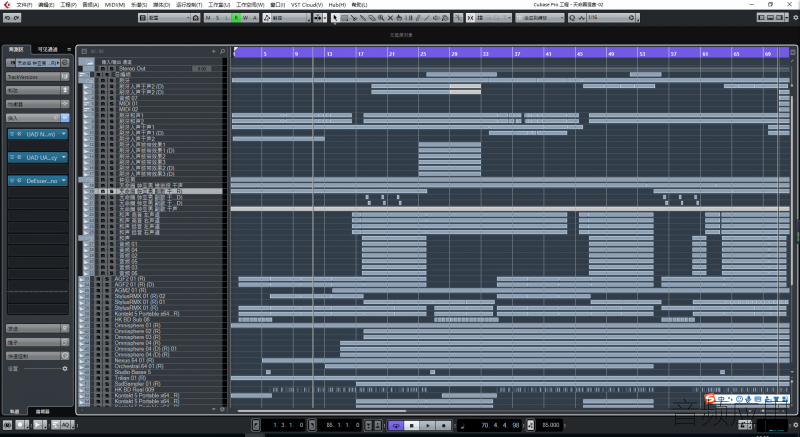Select the Split scissors tool
The image size is (800, 437).
(x=354, y=18)
